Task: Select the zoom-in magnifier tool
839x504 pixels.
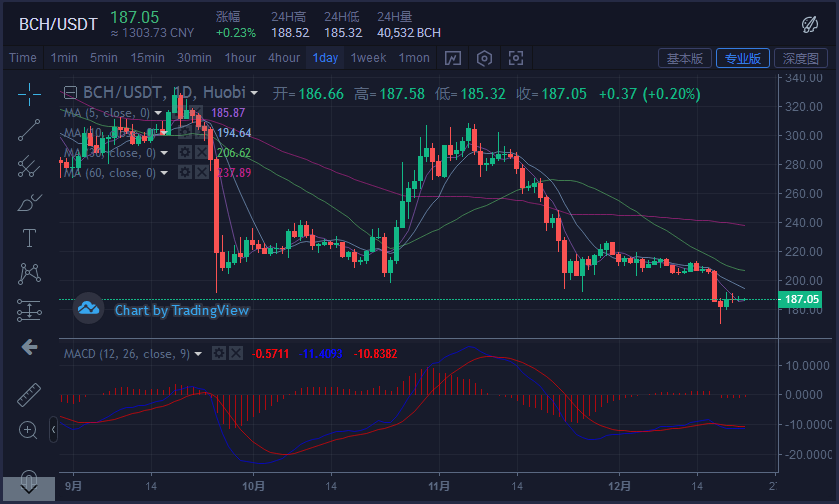Action: pyautogui.click(x=28, y=430)
